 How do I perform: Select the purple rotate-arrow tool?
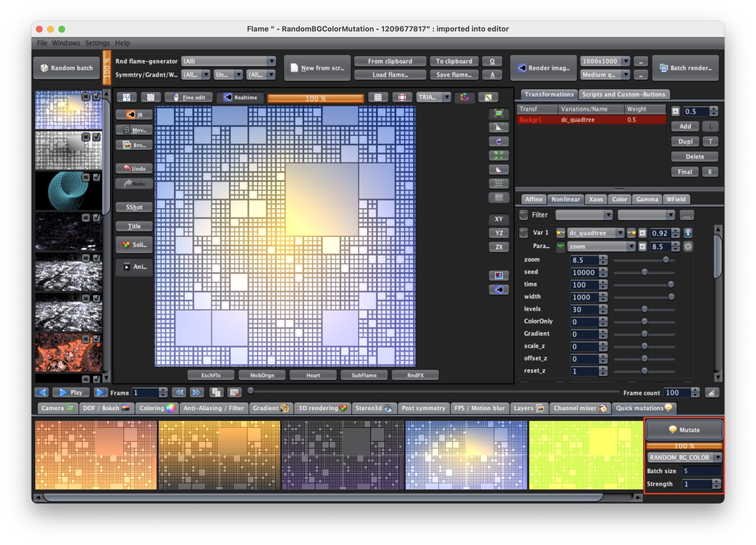point(499,141)
